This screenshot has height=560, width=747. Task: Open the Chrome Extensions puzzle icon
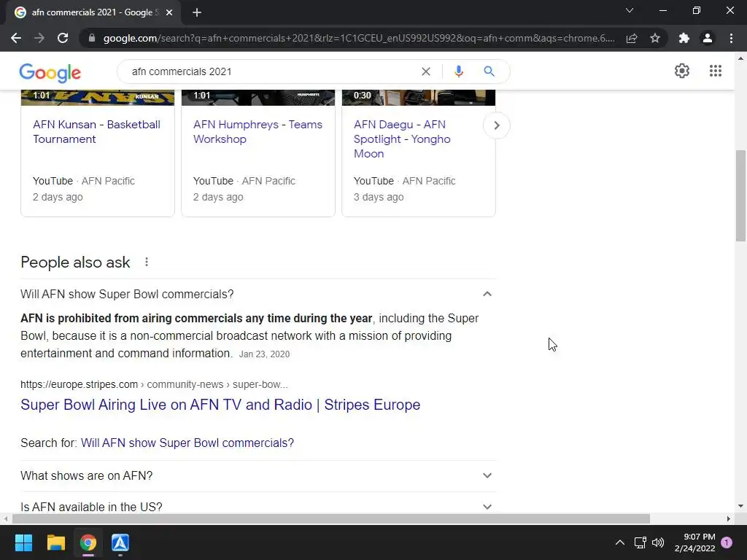(684, 38)
